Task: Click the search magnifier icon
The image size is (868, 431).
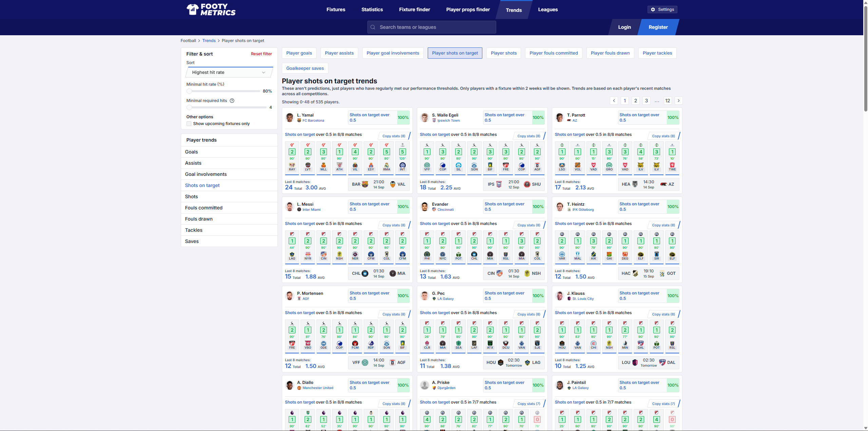Action: click(x=373, y=27)
